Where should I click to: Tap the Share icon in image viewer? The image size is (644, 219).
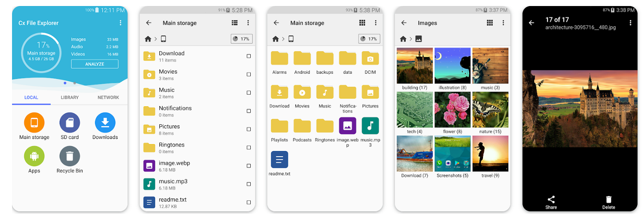[551, 200]
